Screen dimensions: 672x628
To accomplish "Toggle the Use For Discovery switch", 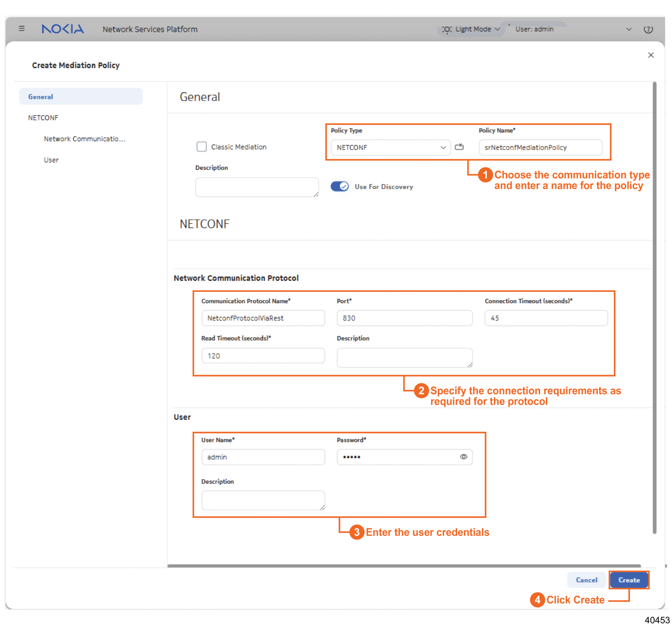I will click(x=340, y=187).
